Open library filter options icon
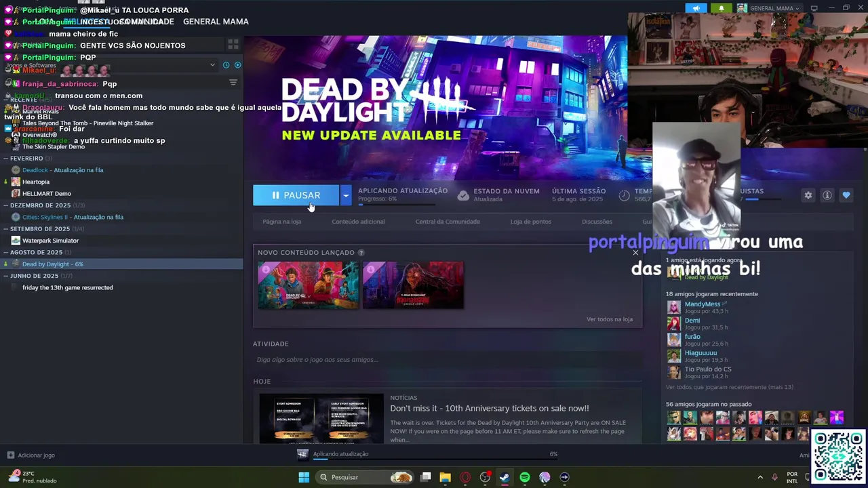This screenshot has width=868, height=488. 233,83
